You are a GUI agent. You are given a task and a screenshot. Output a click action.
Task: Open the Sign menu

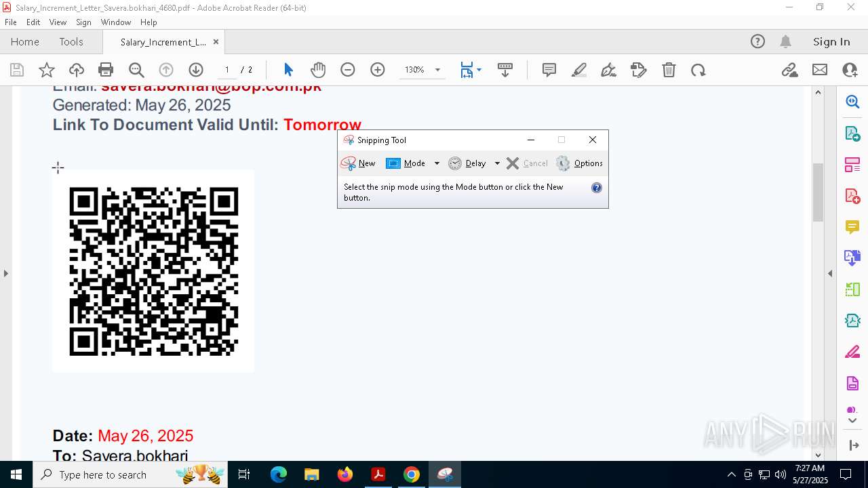84,22
